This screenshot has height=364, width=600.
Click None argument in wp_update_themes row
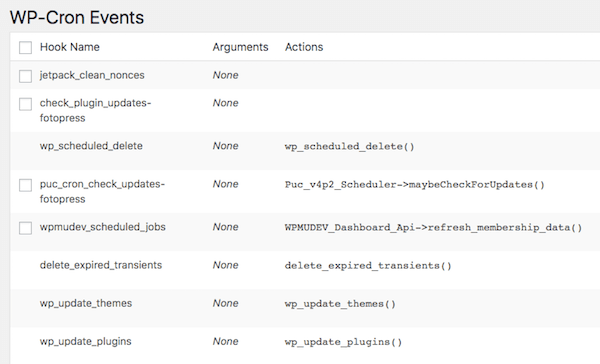(x=225, y=303)
